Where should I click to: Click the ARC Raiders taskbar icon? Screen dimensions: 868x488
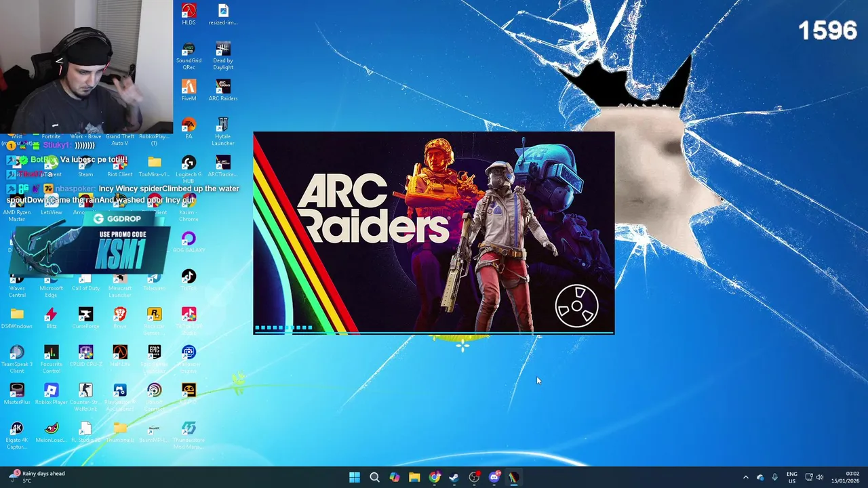coord(513,477)
